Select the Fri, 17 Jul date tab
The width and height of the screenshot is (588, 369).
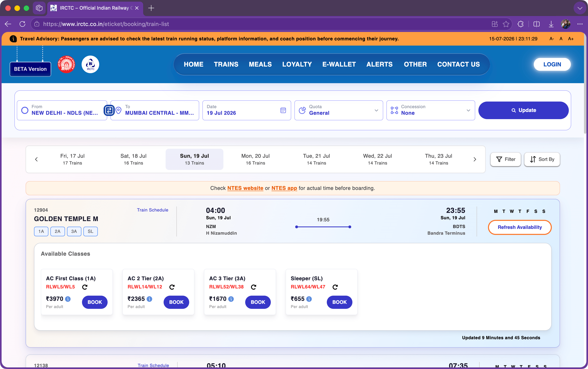(73, 159)
